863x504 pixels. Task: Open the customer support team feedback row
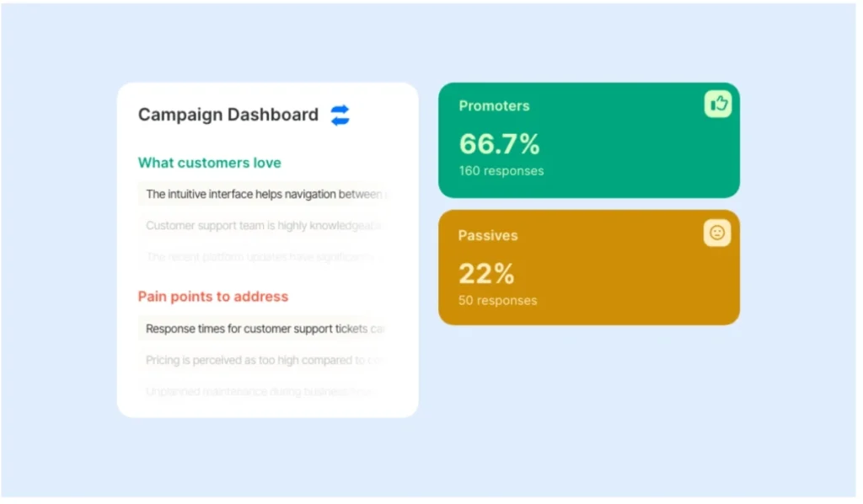coord(265,227)
